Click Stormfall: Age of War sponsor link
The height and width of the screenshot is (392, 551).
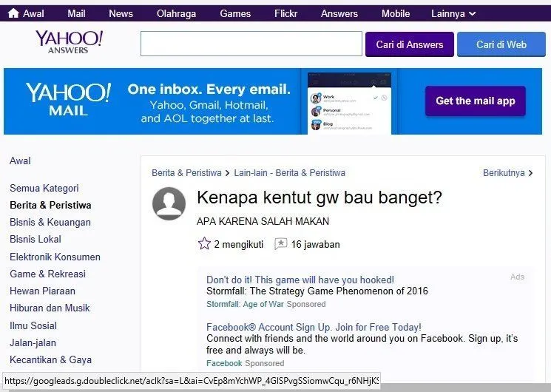point(245,304)
